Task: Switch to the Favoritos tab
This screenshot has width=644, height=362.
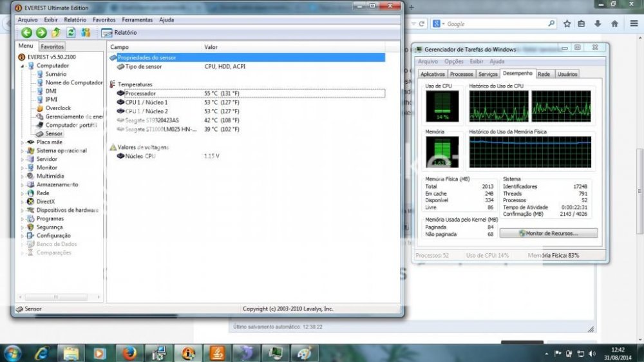Action: coord(52,47)
